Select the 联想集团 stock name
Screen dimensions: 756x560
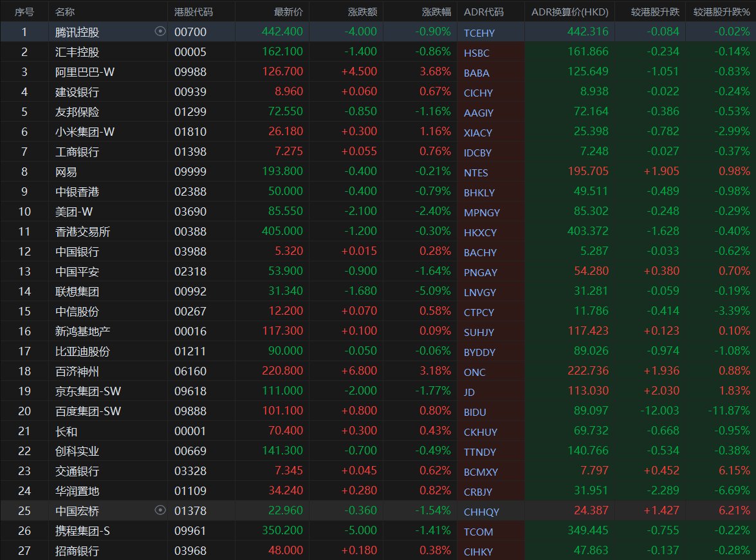click(77, 292)
